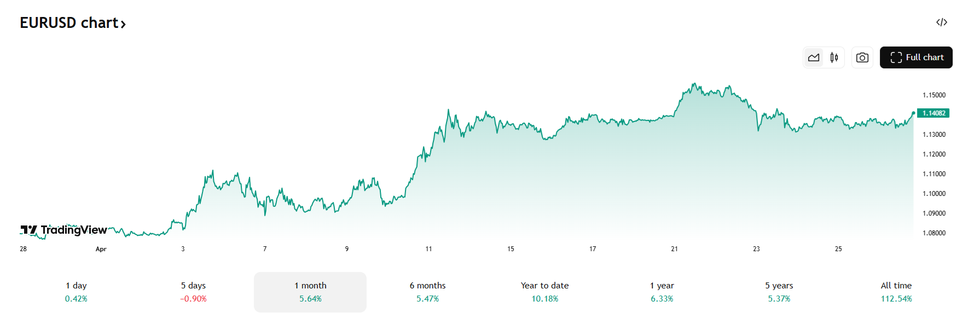
Task: Select the 6 months range tab
Action: pos(427,292)
